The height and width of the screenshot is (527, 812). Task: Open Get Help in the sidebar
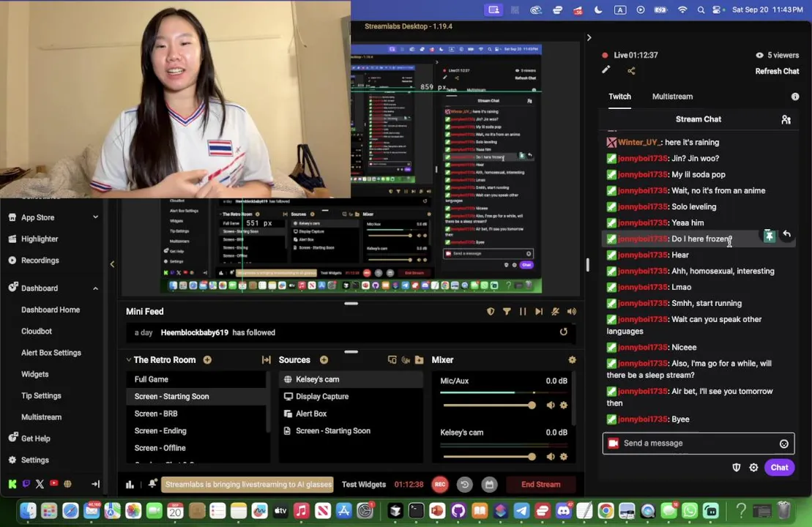pos(35,438)
